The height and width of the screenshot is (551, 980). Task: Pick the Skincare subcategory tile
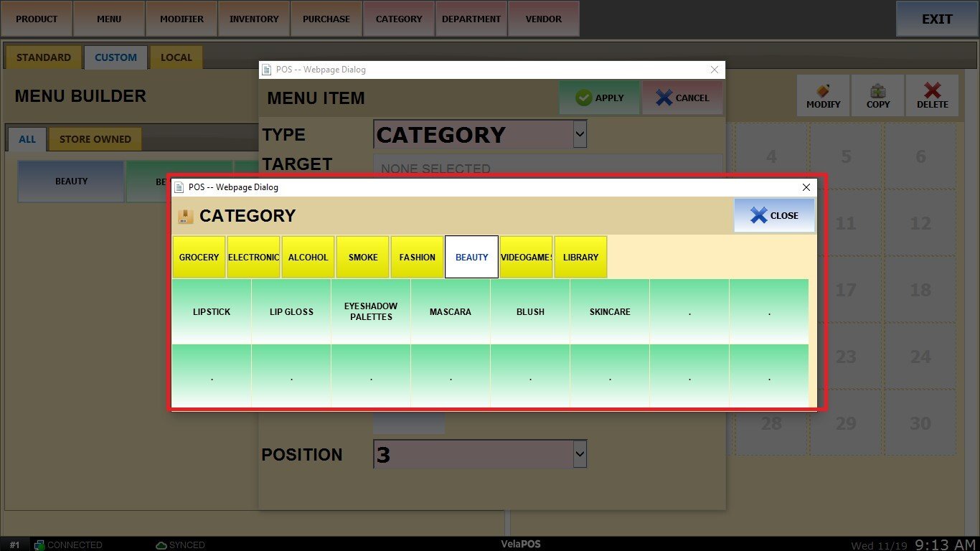610,311
